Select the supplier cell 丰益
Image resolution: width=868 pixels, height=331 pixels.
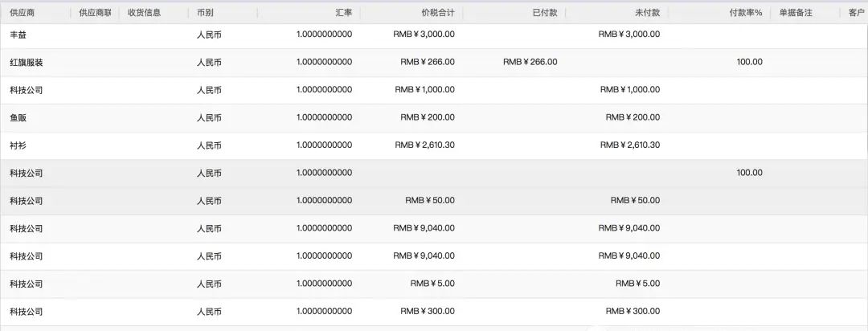pyautogui.click(x=18, y=35)
